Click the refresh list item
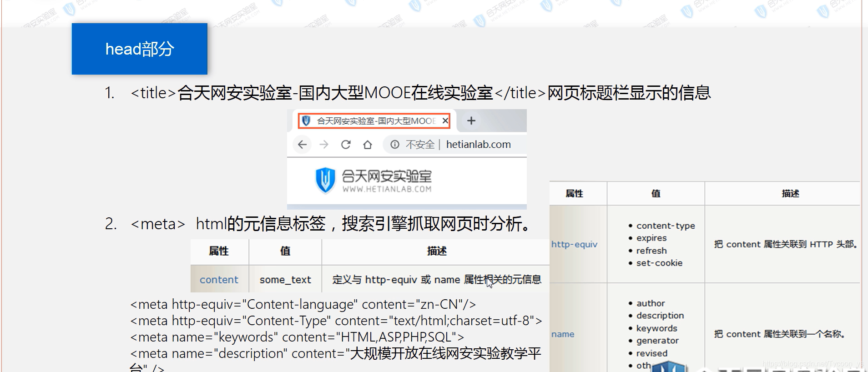This screenshot has width=868, height=372. tap(651, 251)
